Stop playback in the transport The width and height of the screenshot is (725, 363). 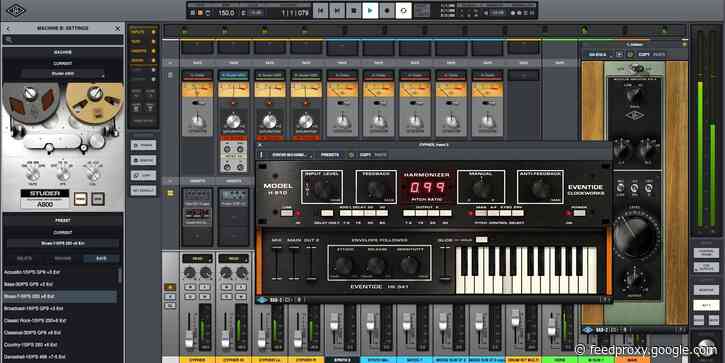click(x=354, y=10)
